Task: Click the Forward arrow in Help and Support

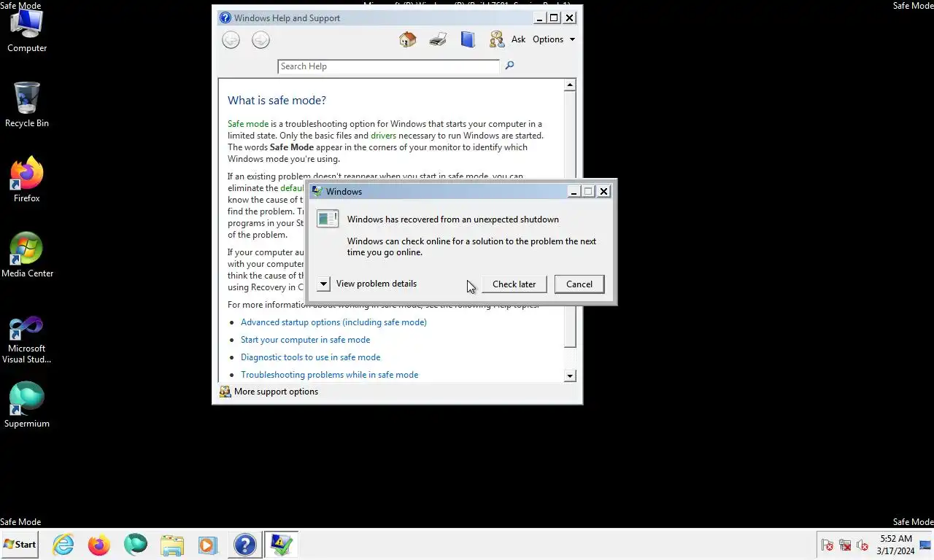Action: click(260, 40)
